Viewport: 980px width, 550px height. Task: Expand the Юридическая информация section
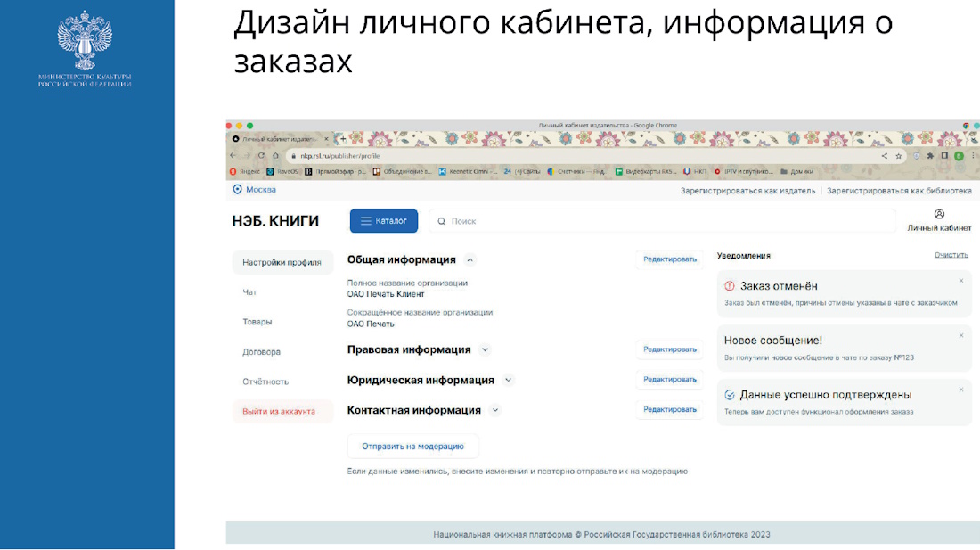tap(508, 380)
